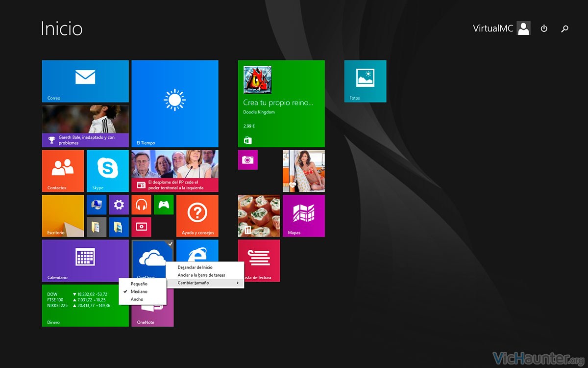Open the Music headphones tile

point(142,205)
